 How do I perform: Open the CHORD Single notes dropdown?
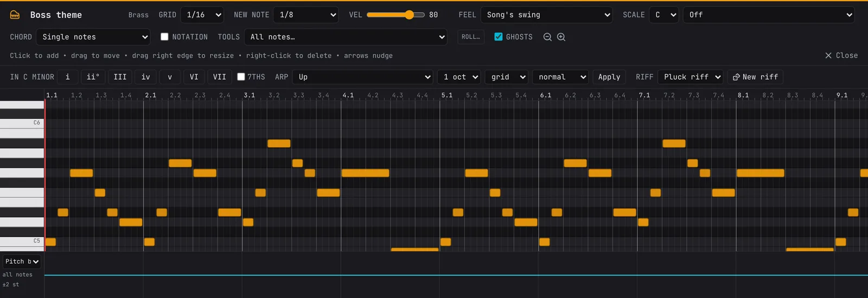coord(93,37)
